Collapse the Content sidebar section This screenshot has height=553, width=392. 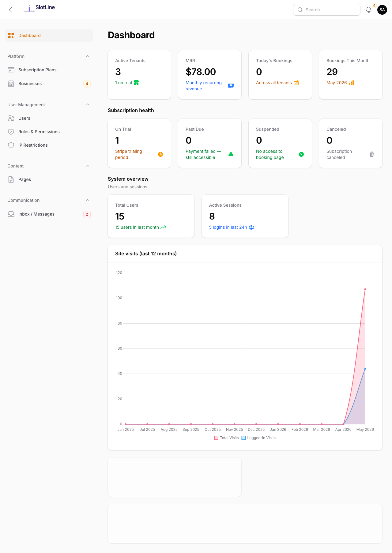88,166
